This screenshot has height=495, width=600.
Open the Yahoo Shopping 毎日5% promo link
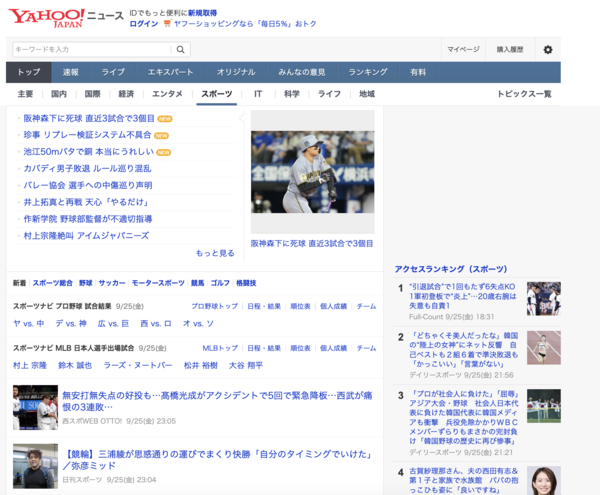pos(245,24)
